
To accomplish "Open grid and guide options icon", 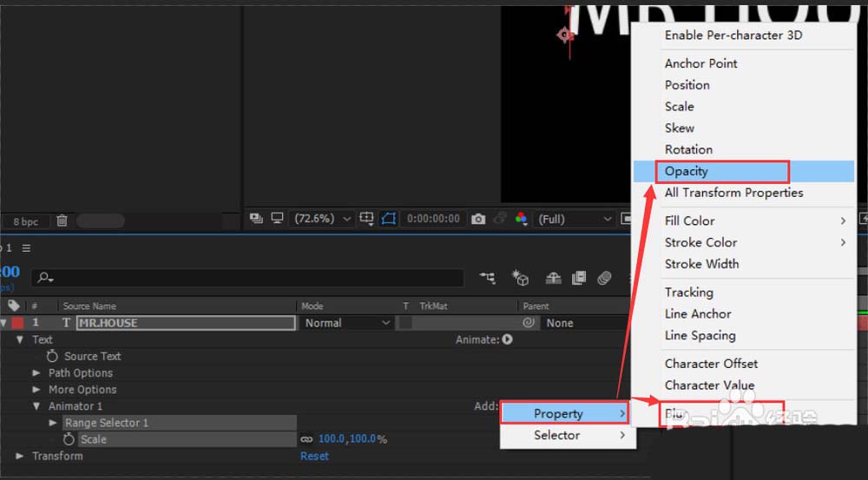I will click(367, 219).
